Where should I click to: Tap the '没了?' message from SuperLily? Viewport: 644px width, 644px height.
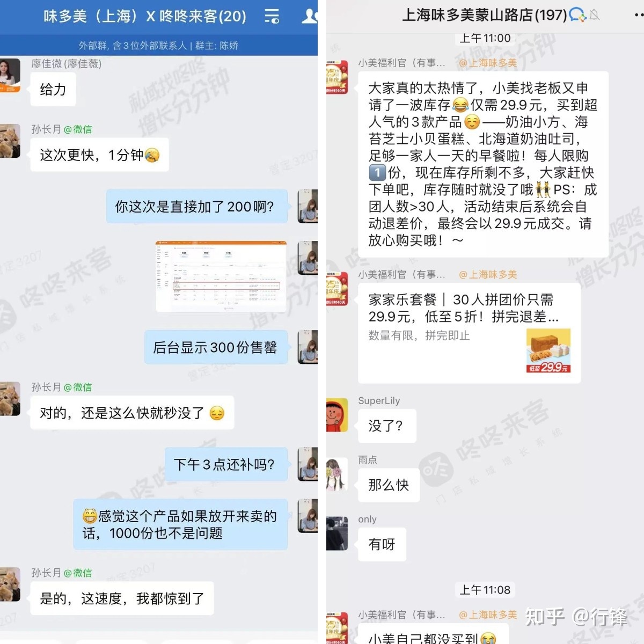[x=386, y=426]
